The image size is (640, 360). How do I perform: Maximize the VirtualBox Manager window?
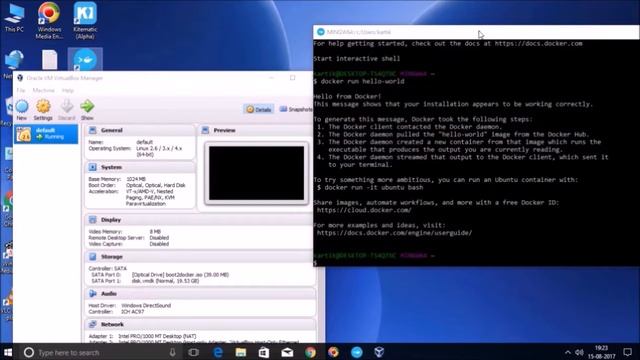point(293,78)
